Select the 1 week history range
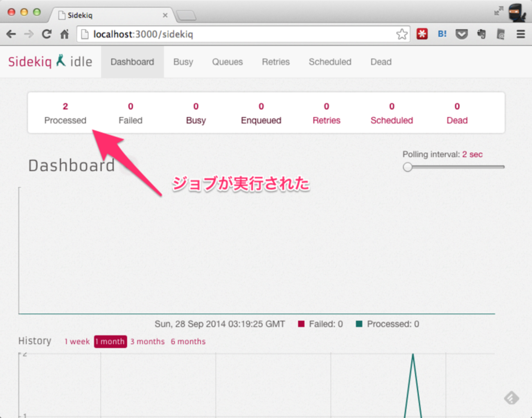This screenshot has height=418, width=532. pos(77,341)
